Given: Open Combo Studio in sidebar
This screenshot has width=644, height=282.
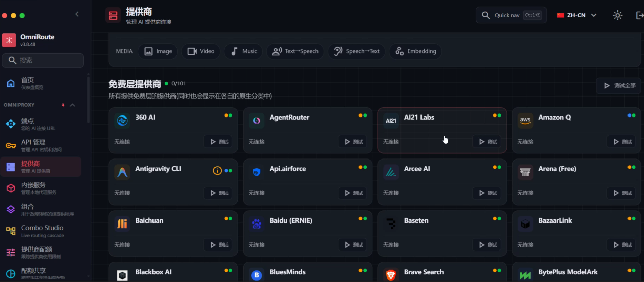Looking at the screenshot, I should click(41, 231).
